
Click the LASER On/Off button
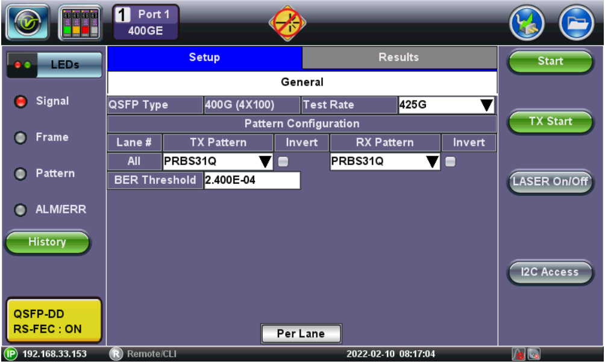click(550, 182)
